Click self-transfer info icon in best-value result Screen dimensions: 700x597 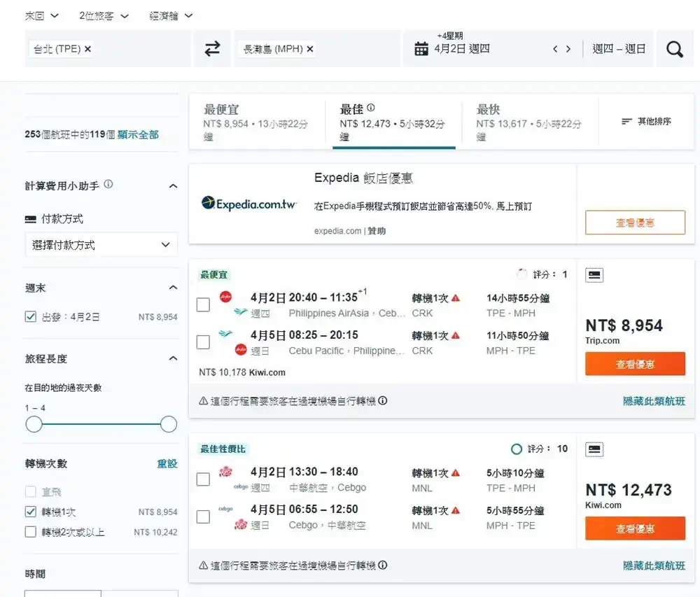(x=383, y=566)
